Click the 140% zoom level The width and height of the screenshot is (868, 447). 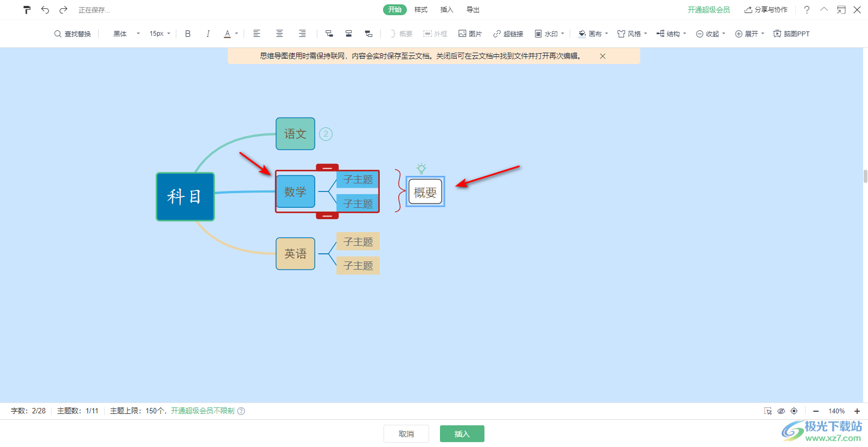point(837,411)
